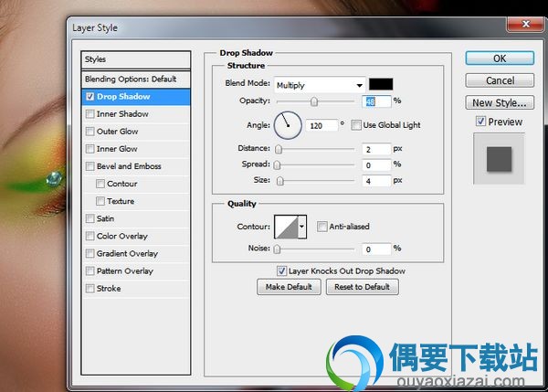Click the Size slider handle
Screen dimensions: 548x392
pos(280,181)
